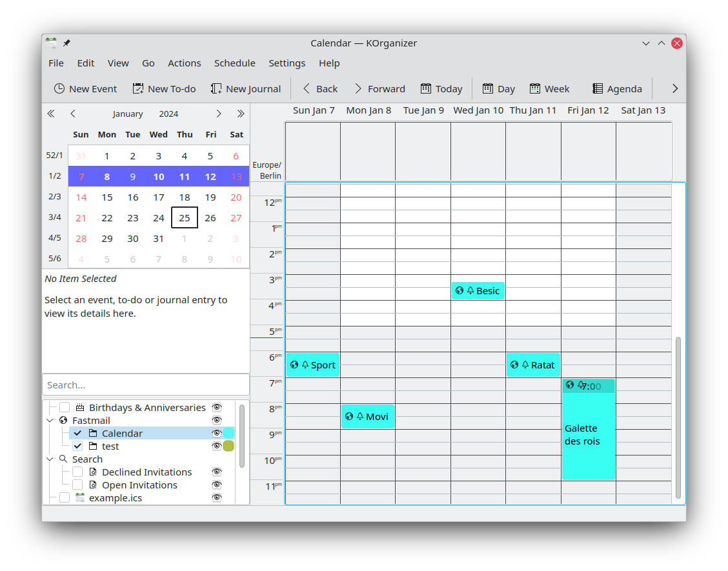Enable the Declined Invitations search calendar
The width and height of the screenshot is (728, 571).
point(77,472)
